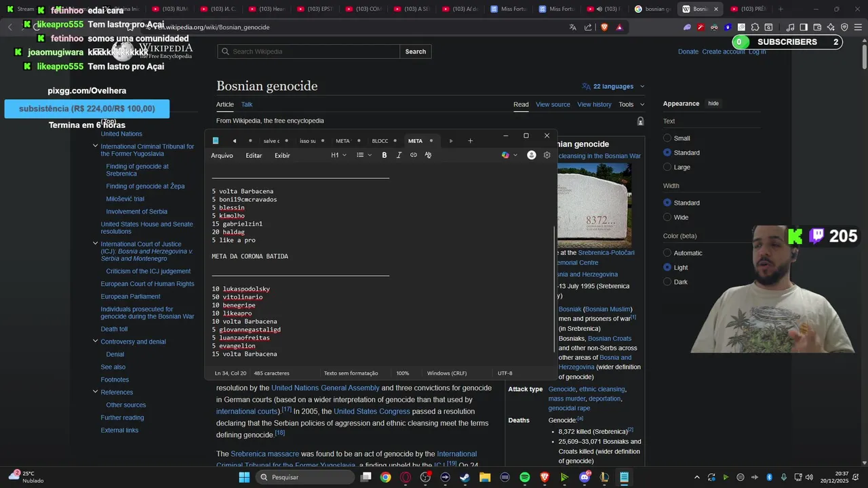Click the Wikipedia Search button
Screen dimensions: 868x488
tap(416, 52)
